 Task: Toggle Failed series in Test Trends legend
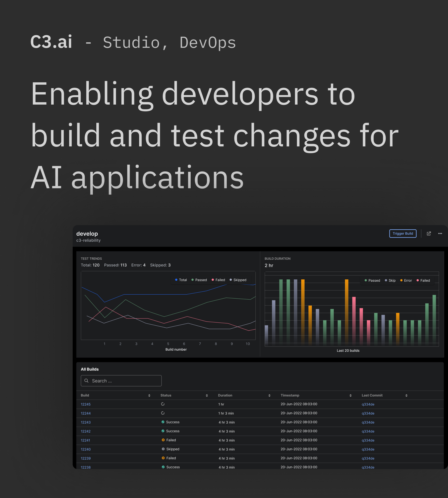tap(218, 280)
